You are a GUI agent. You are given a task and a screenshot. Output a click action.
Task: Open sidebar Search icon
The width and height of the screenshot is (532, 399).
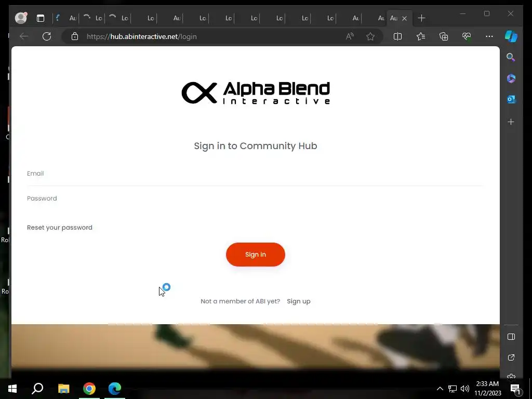(x=511, y=57)
